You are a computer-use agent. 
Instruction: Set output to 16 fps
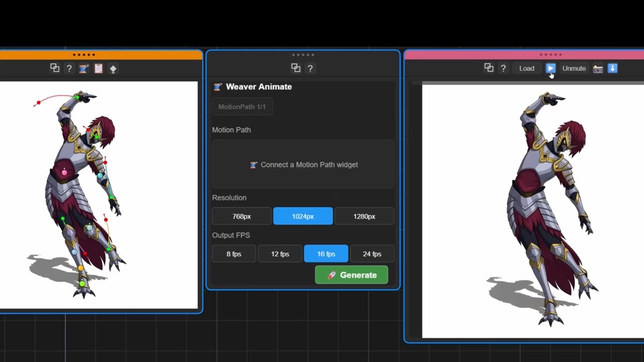click(x=326, y=254)
